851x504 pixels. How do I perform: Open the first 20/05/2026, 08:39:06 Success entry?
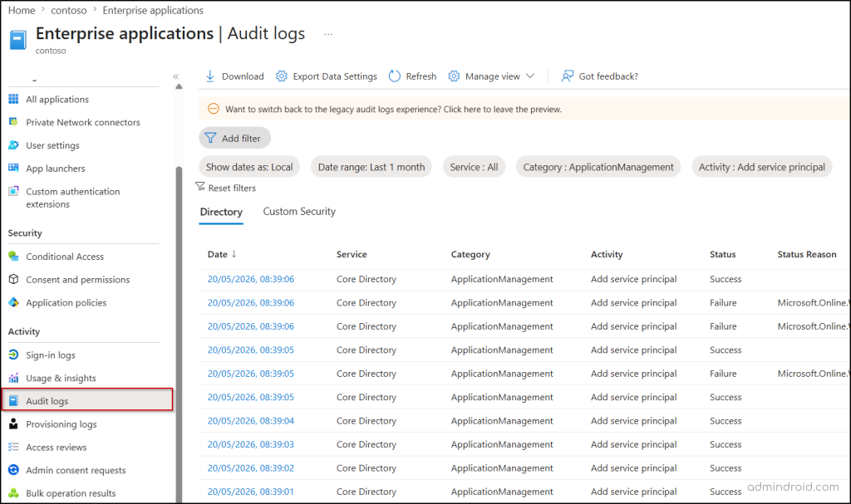point(251,279)
